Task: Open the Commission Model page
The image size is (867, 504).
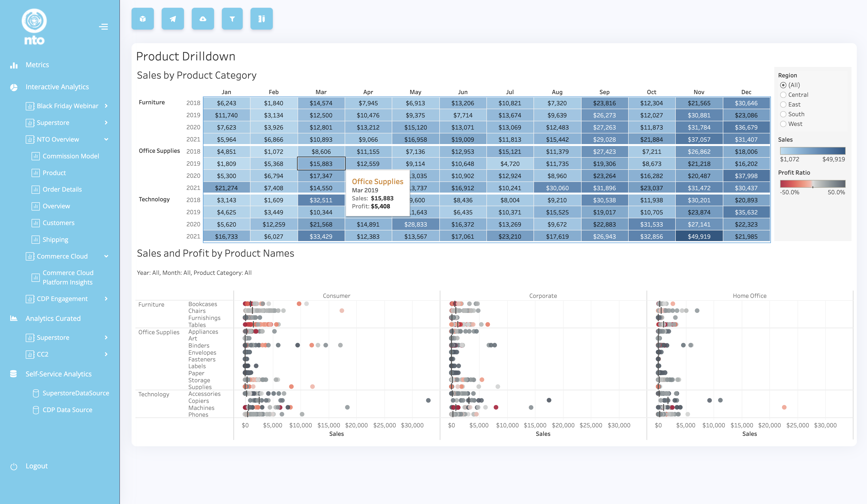Action: [x=71, y=156]
